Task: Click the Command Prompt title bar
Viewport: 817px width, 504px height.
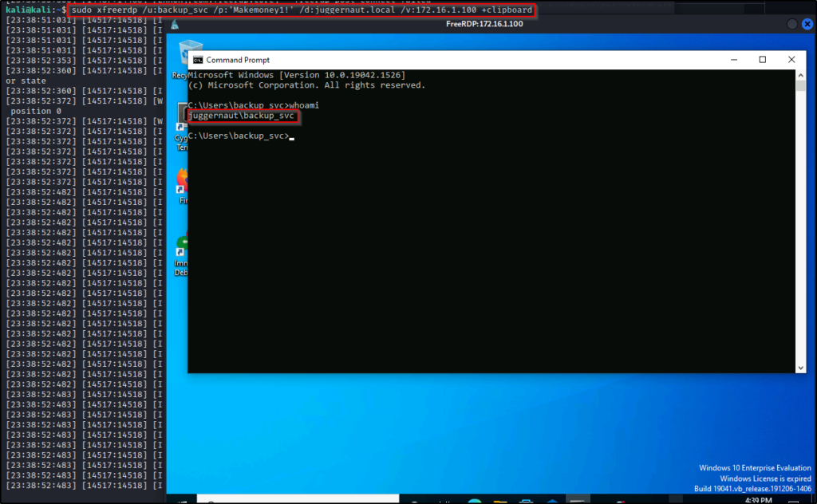Action: tap(479, 60)
